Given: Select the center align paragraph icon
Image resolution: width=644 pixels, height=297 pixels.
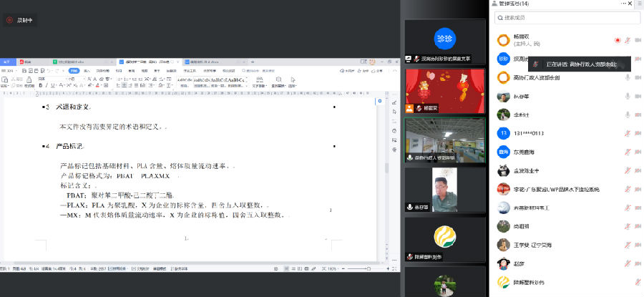Looking at the screenshot, I should click(x=124, y=85).
